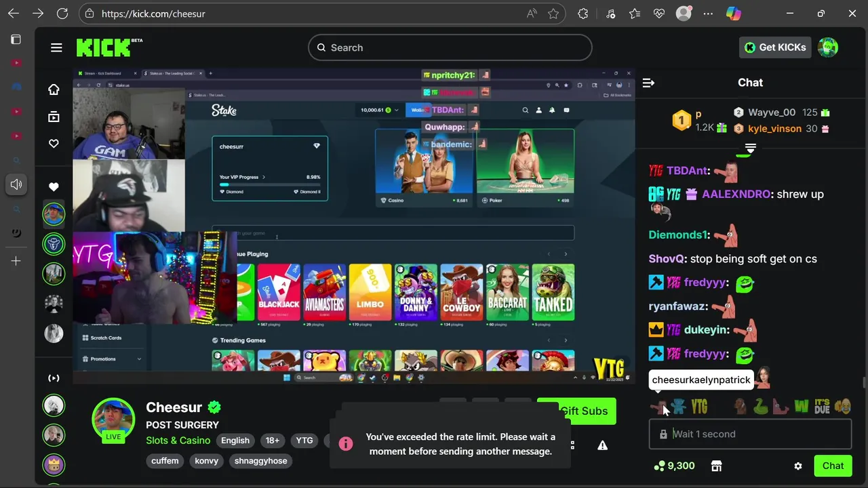Send message with green Chat button
Screen dimensions: 868x488
point(833,466)
